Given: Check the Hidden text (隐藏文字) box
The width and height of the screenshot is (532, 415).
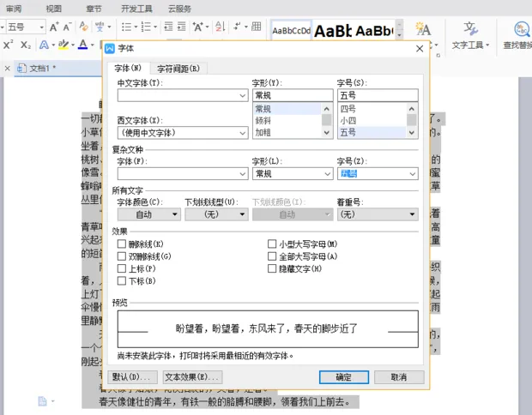Looking at the screenshot, I should [272, 268].
